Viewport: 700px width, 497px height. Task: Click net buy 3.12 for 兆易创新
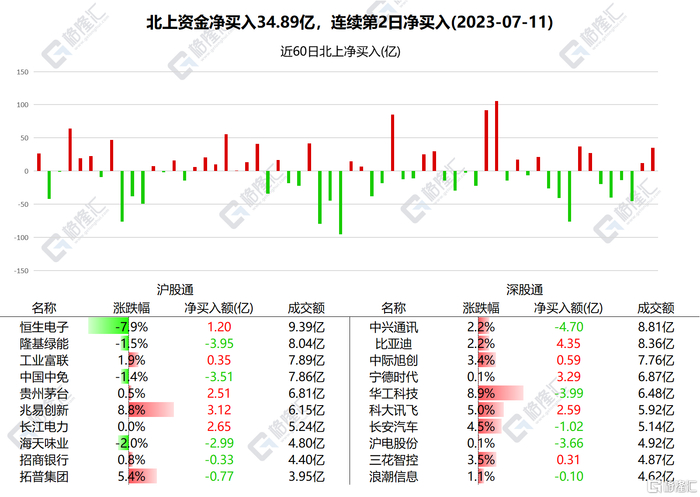tap(219, 410)
